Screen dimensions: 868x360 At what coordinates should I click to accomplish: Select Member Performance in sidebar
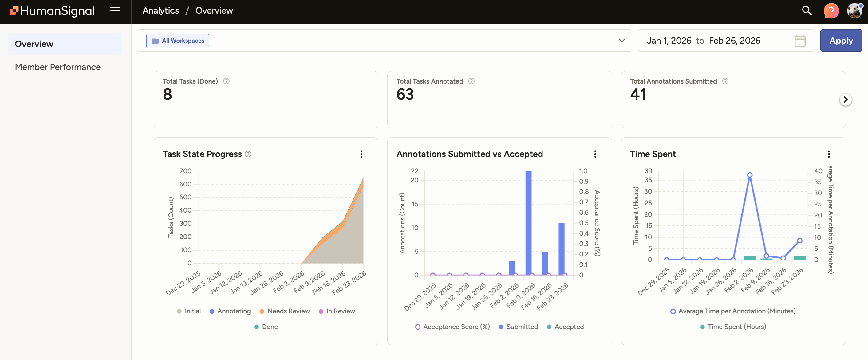[57, 67]
